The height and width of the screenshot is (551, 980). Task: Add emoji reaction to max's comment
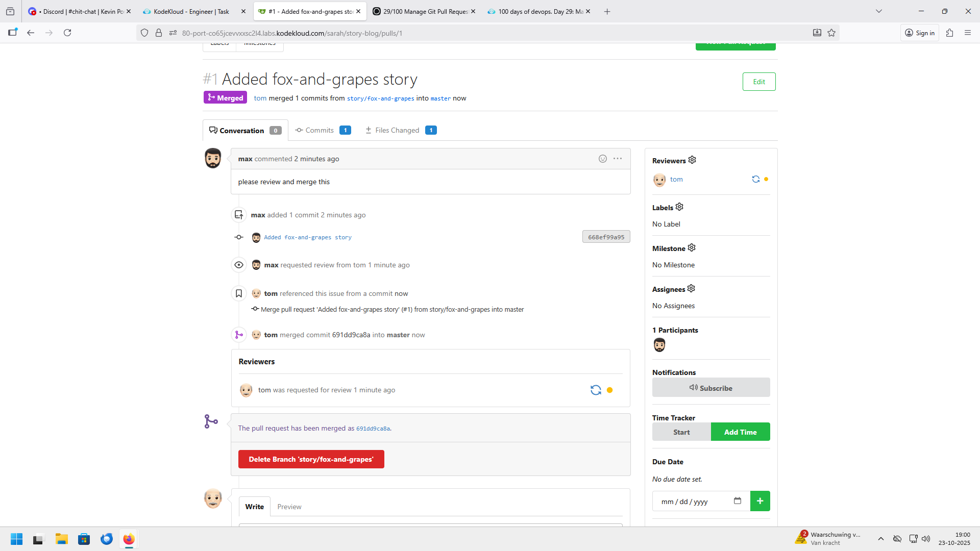(603, 159)
